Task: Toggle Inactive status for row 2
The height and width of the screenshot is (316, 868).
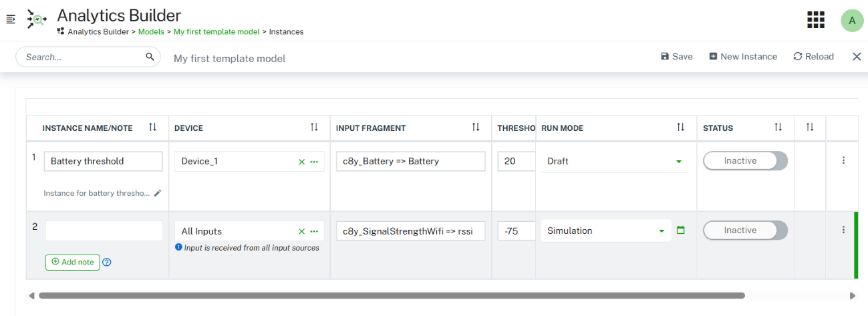Action: point(746,230)
